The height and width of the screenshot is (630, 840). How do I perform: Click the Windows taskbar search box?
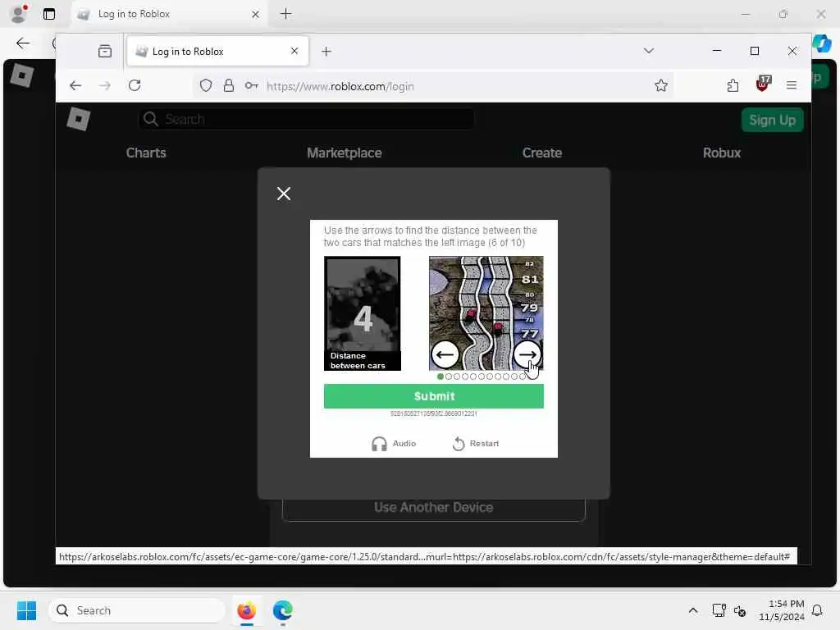click(x=137, y=610)
